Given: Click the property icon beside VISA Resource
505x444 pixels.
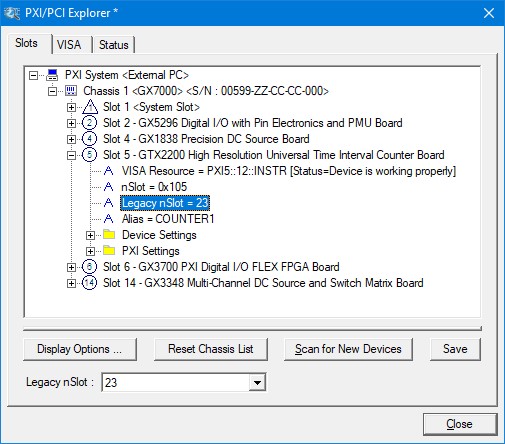Looking at the screenshot, I should (x=109, y=171).
